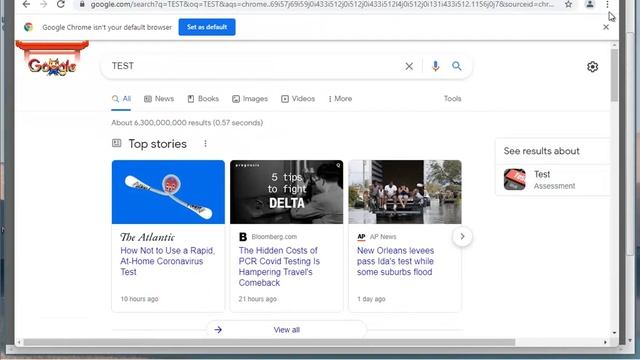Reload the page with the refresh icon
Viewport: 640px width, 360px height.
coord(61,4)
